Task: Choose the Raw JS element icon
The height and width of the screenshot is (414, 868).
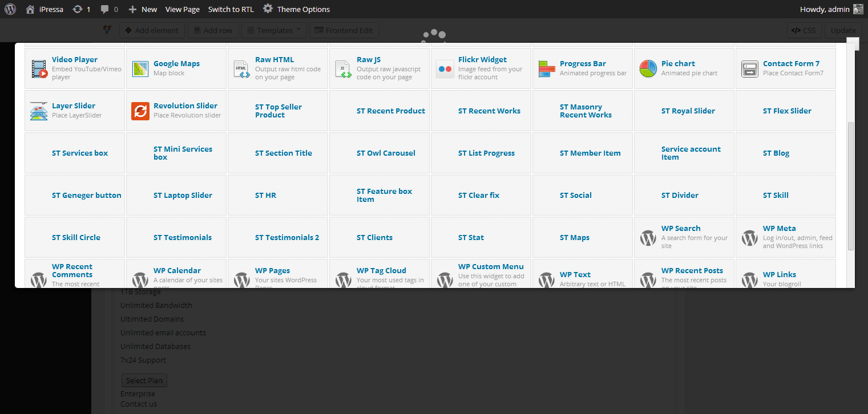Action: click(344, 69)
